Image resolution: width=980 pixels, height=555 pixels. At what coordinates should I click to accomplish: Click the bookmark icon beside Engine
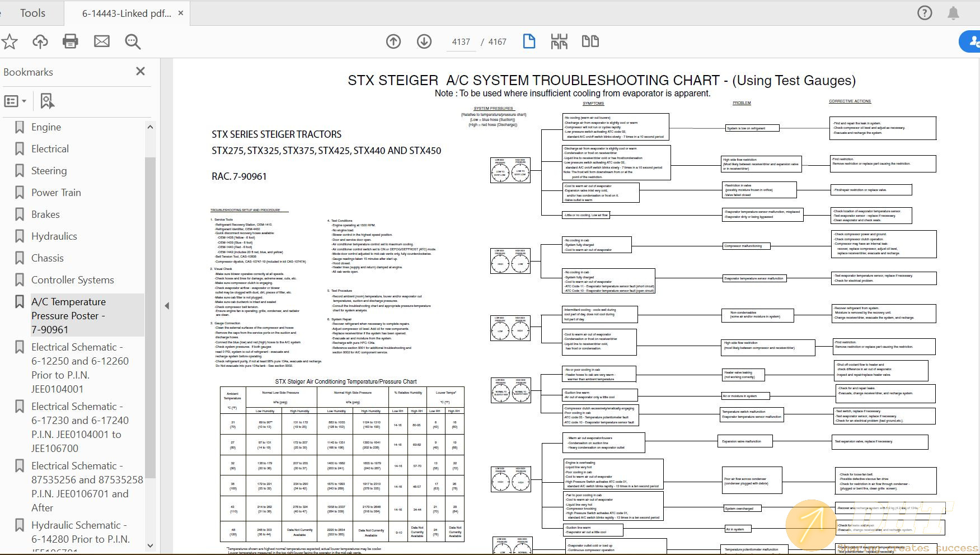coord(20,127)
